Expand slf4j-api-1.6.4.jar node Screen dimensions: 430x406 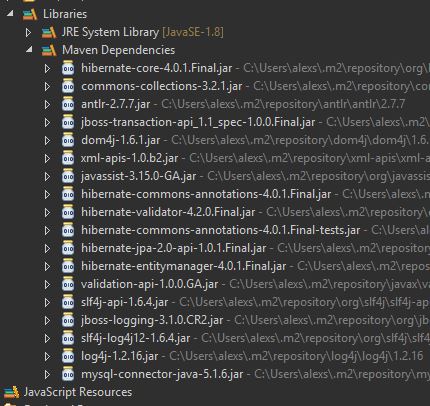(47, 302)
